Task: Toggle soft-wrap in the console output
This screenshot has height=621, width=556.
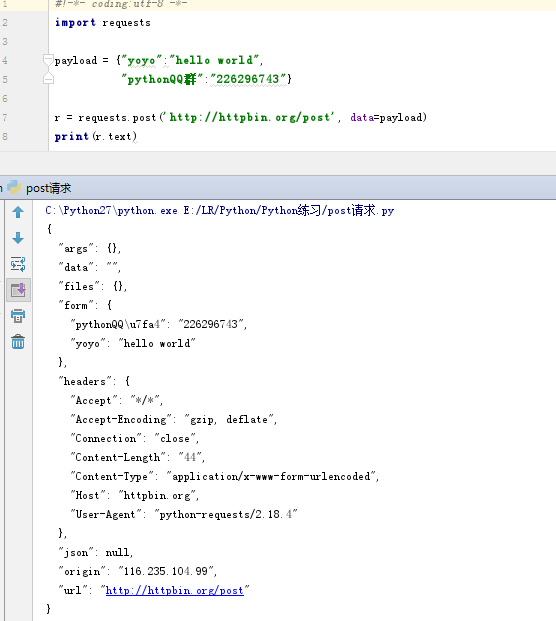Action: point(18,264)
